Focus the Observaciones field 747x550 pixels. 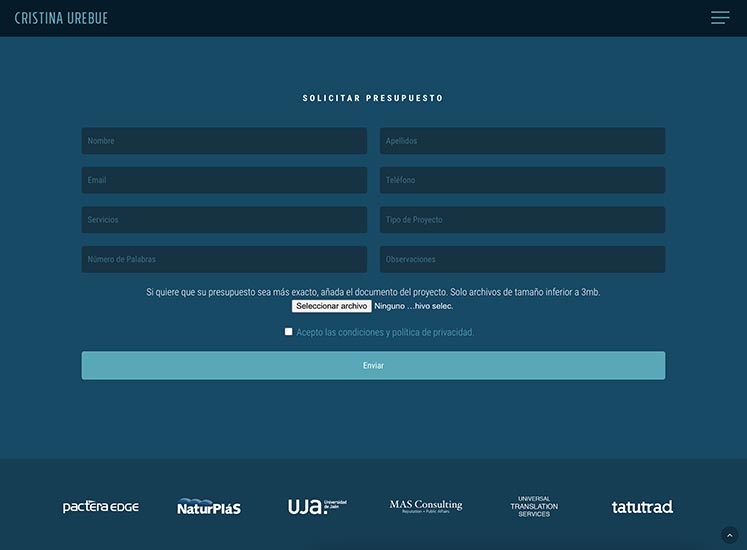click(x=522, y=259)
